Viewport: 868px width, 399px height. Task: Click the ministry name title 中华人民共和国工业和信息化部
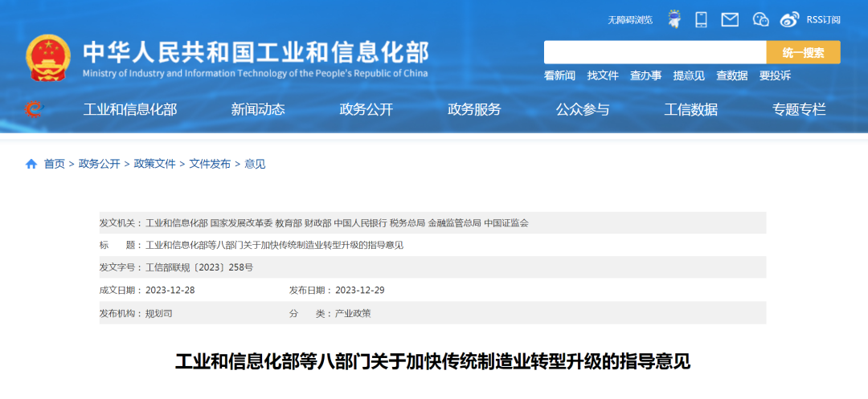tap(256, 52)
